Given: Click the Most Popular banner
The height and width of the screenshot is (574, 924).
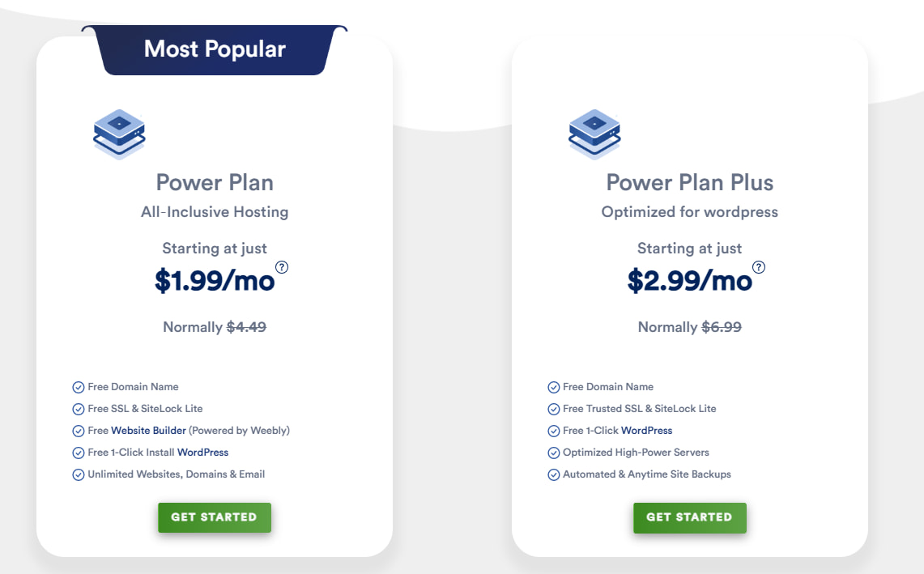Looking at the screenshot, I should click(215, 49).
